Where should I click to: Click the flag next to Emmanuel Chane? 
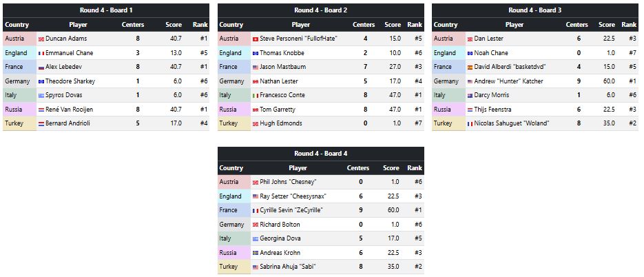(x=41, y=53)
